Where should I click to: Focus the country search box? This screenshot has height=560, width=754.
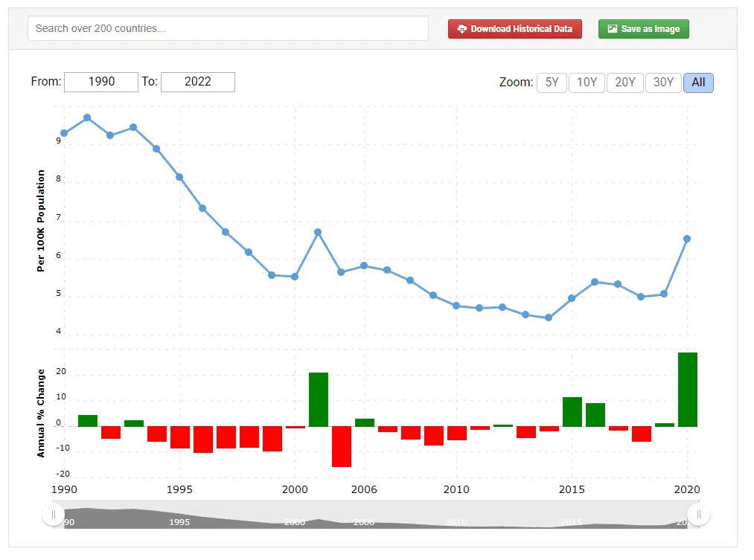(228, 28)
